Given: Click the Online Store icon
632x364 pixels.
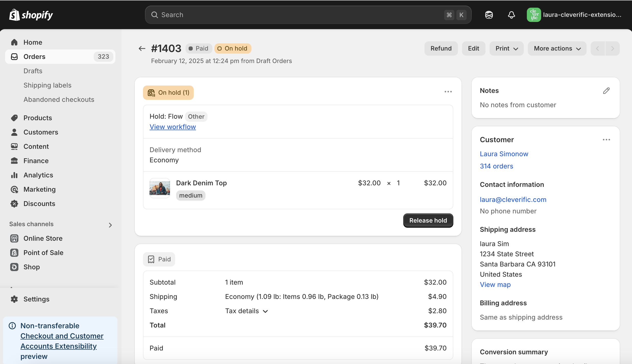Looking at the screenshot, I should (14, 238).
